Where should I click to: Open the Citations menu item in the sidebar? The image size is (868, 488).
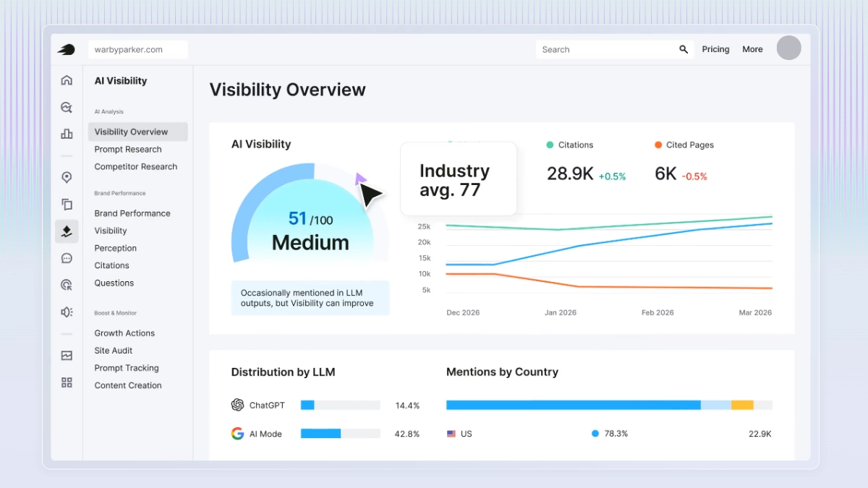[112, 265]
